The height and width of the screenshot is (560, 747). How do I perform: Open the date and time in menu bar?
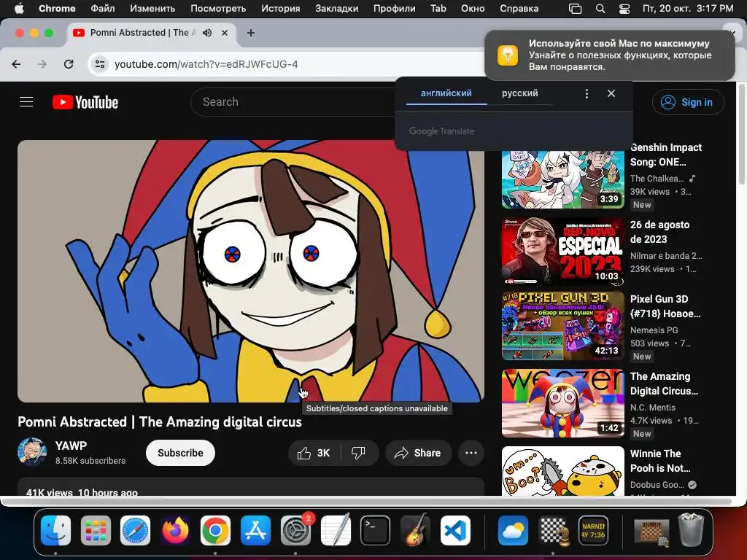[x=688, y=8]
